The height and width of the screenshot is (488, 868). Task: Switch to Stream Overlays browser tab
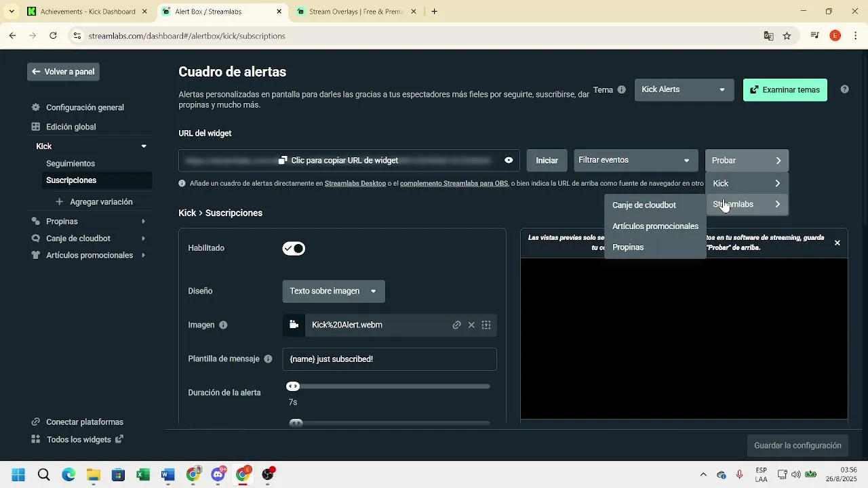[355, 12]
